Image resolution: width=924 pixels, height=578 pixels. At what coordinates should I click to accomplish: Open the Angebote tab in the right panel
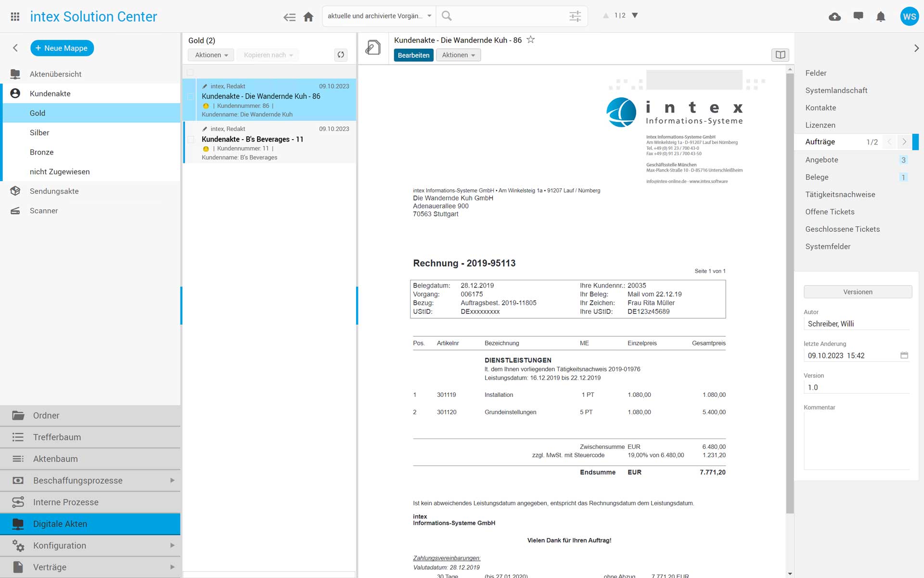click(821, 159)
